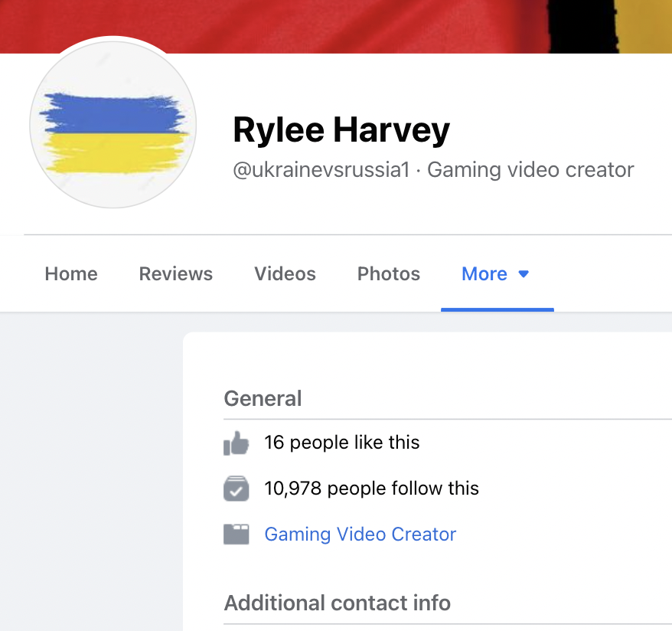
Task: Click '10,978 people follow this' text
Action: coord(371,489)
